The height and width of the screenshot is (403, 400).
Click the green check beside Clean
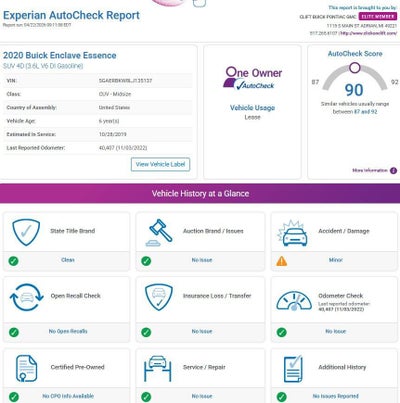click(13, 261)
